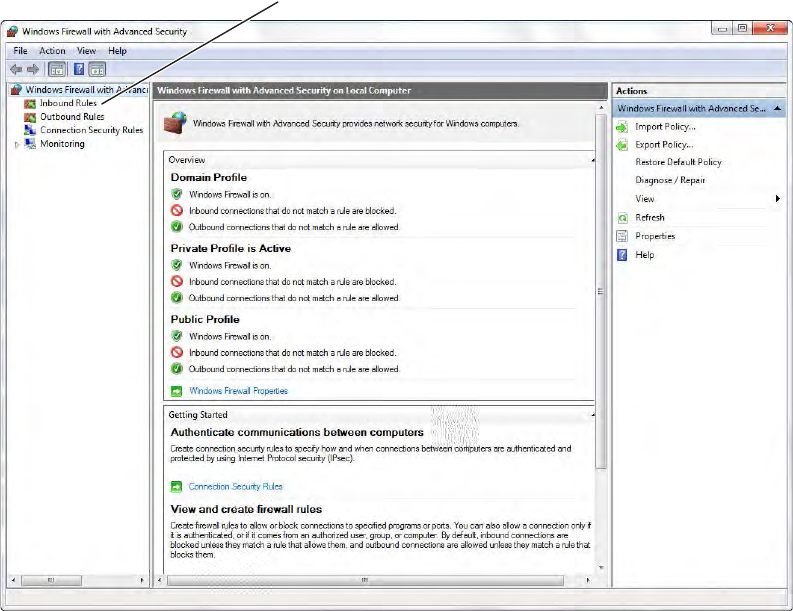This screenshot has height=611, width=793.
Task: Click Diagnose / Repair action
Action: pyautogui.click(x=670, y=181)
